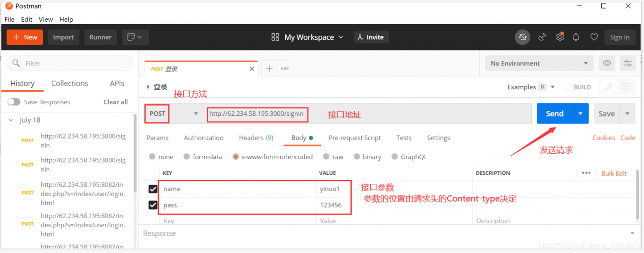Click the heart icon in header
Image resolution: width=644 pixels, height=253 pixels.
click(594, 37)
